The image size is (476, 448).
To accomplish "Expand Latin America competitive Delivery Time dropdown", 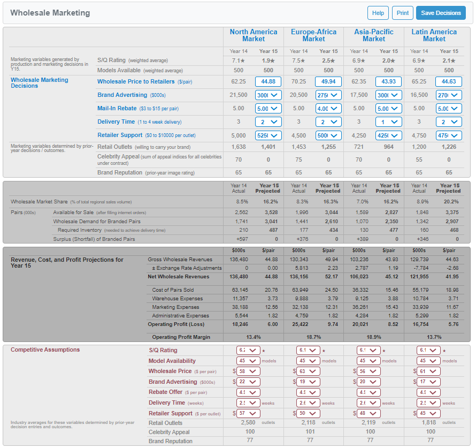I will coord(429,403).
